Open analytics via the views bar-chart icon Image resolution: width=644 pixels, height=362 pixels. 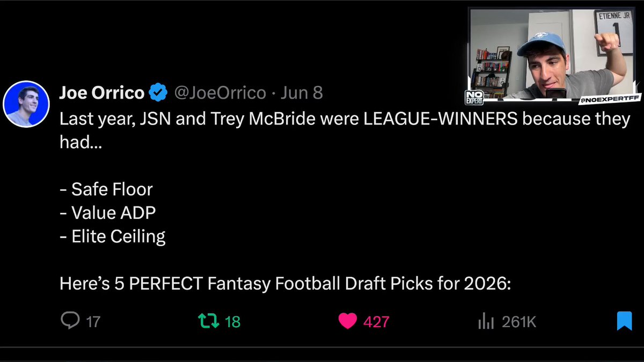(x=486, y=321)
